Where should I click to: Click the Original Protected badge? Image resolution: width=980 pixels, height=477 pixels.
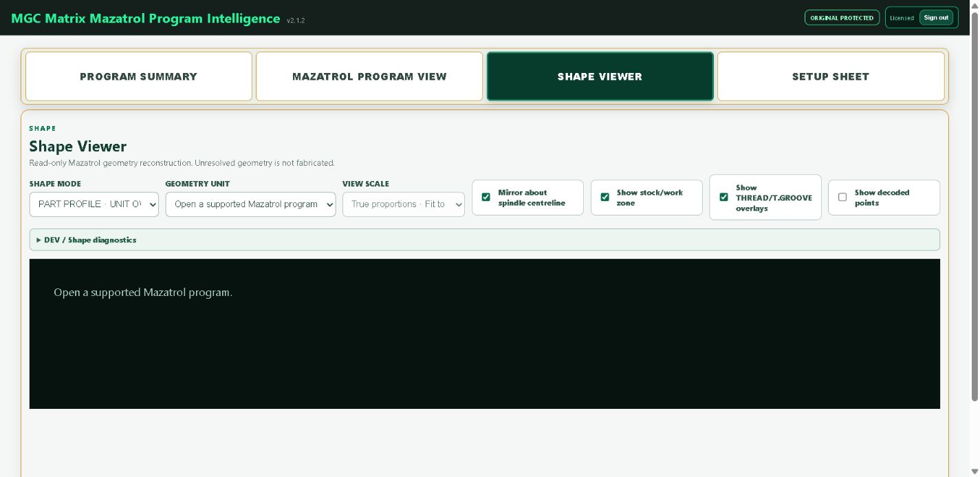click(842, 18)
